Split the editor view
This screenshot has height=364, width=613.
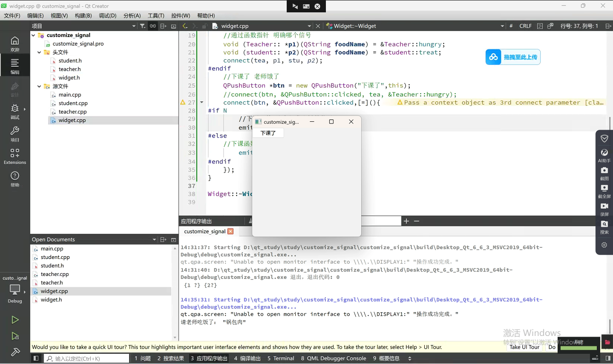coord(608,26)
